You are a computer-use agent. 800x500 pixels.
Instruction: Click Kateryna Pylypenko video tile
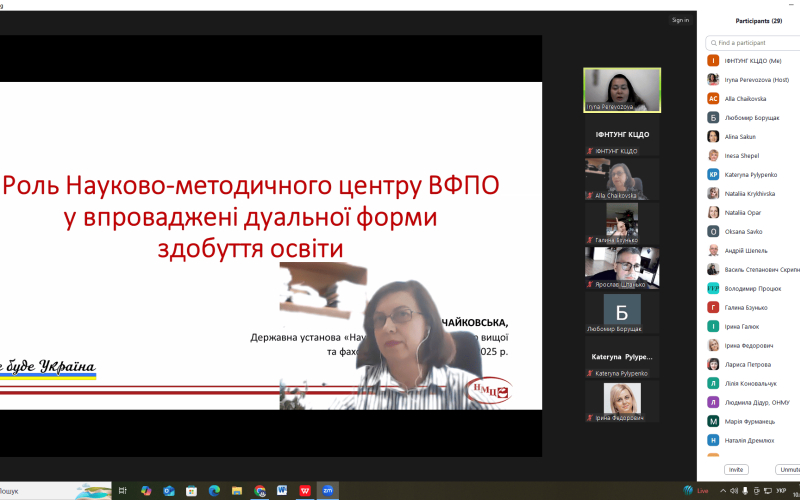622,357
